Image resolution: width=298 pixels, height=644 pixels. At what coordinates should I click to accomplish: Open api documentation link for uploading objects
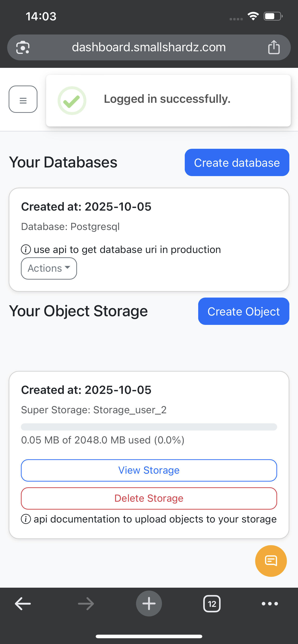click(x=155, y=519)
